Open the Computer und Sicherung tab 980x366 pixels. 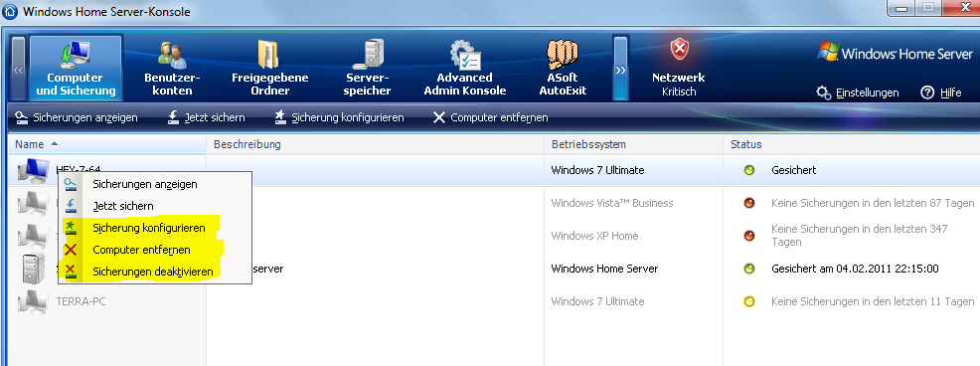pyautogui.click(x=76, y=68)
